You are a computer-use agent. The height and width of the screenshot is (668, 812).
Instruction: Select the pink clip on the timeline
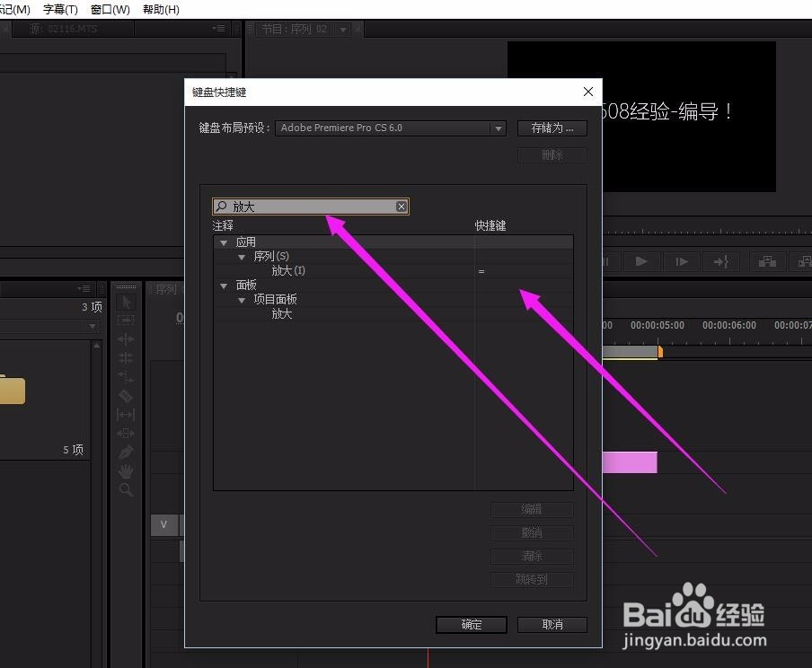630,461
